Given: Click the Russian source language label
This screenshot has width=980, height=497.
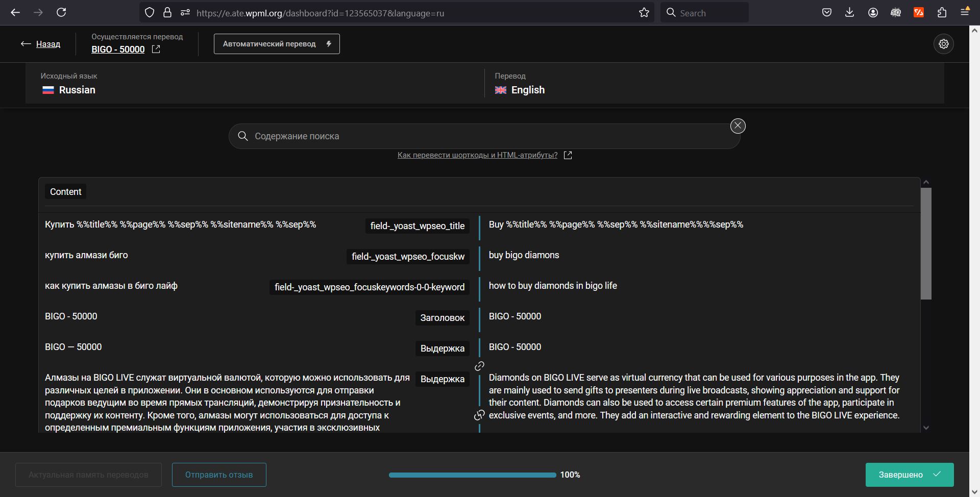Looking at the screenshot, I should (77, 90).
